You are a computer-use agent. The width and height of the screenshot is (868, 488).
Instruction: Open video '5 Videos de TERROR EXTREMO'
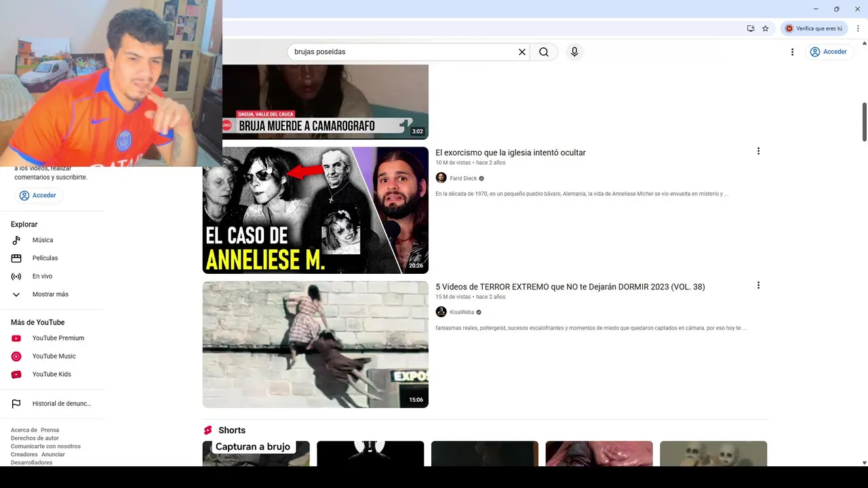pyautogui.click(x=570, y=287)
